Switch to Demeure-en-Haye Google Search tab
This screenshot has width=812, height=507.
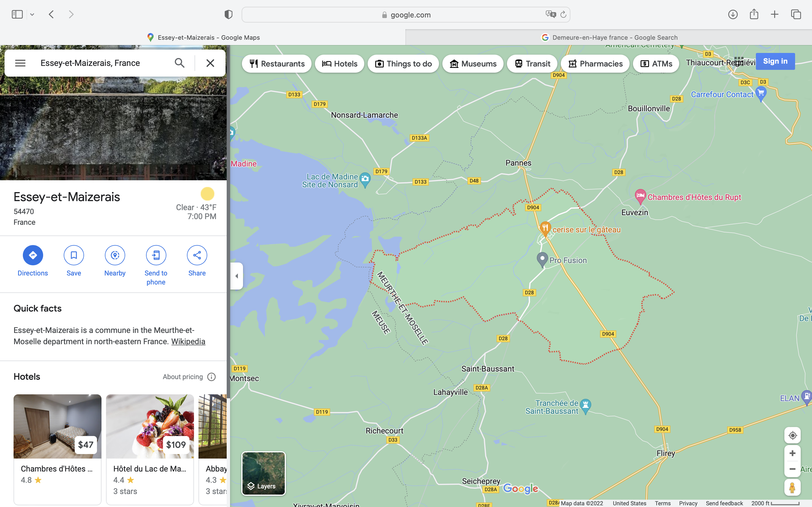tap(609, 37)
